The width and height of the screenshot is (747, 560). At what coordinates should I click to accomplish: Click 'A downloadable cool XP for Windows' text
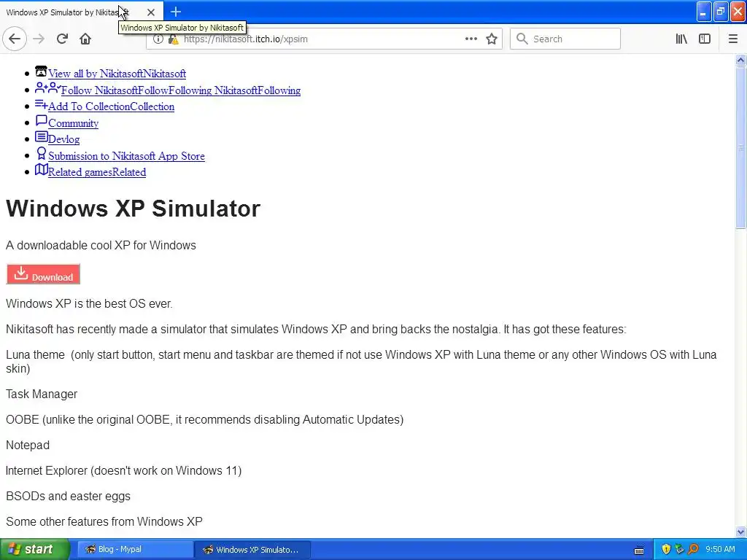point(101,245)
